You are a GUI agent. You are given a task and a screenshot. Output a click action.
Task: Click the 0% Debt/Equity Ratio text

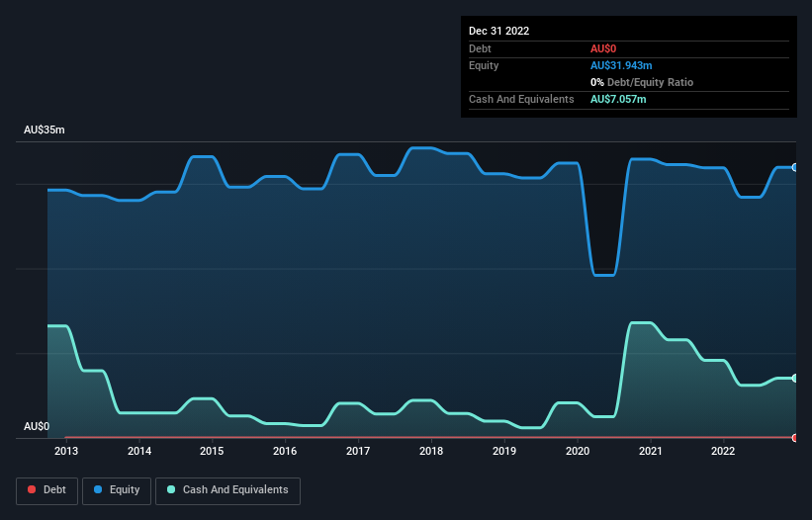[642, 82]
